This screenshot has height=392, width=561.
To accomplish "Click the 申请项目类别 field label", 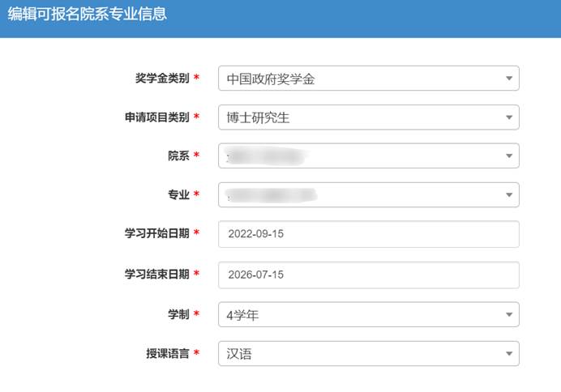I will pyautogui.click(x=152, y=117).
